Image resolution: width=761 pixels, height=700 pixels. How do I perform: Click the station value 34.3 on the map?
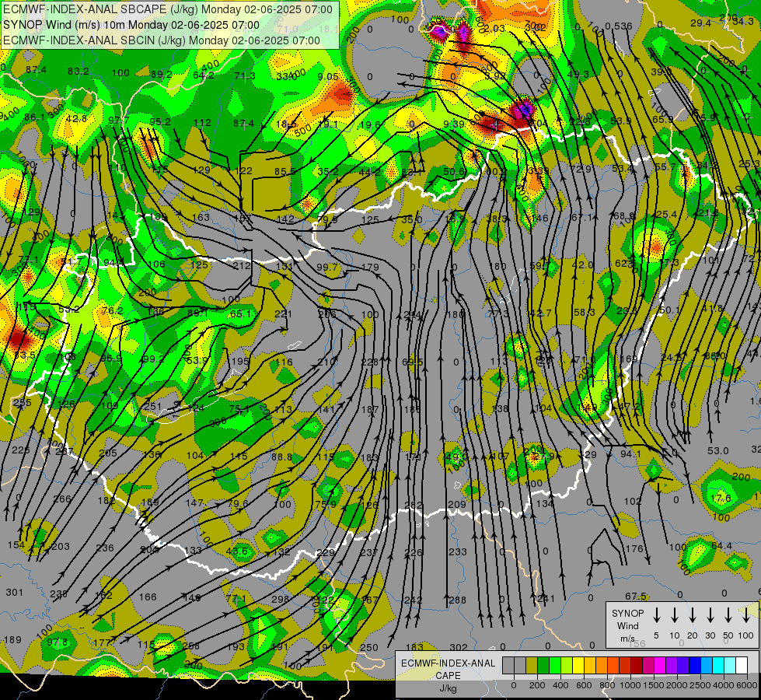click(x=743, y=21)
